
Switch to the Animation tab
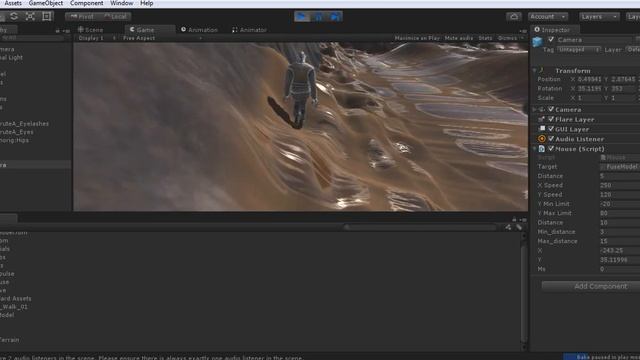[x=200, y=30]
